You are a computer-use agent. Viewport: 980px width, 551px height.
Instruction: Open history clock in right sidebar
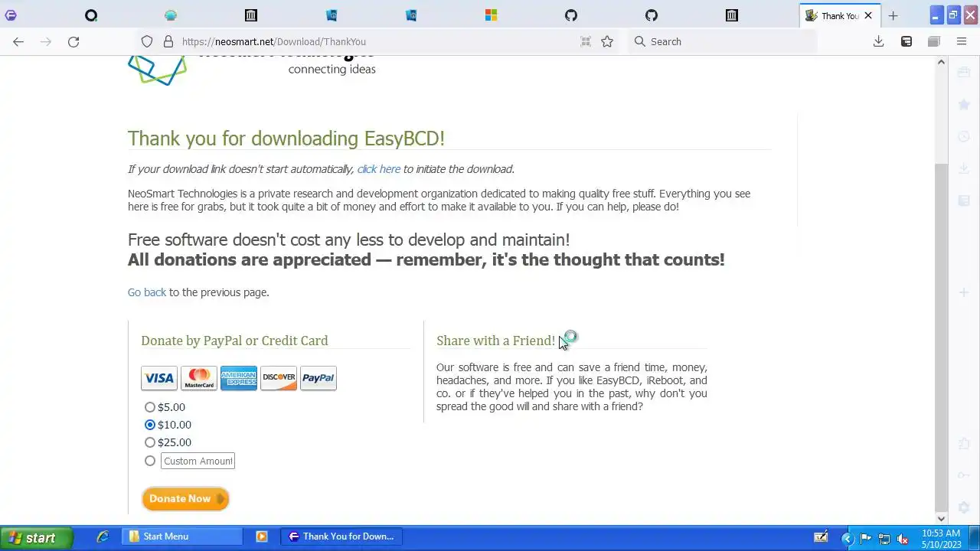pyautogui.click(x=964, y=136)
